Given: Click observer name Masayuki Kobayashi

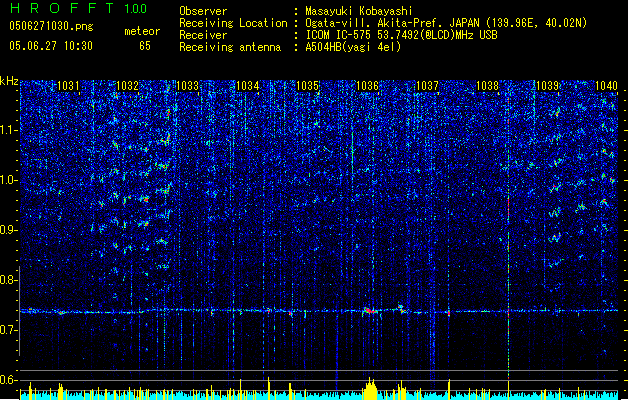Looking at the screenshot, I should 359,11.
